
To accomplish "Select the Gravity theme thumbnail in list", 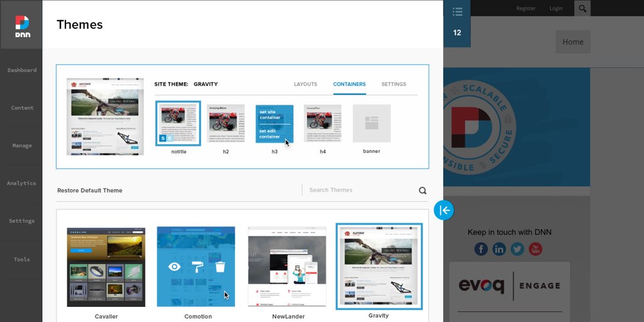I will pyautogui.click(x=379, y=266).
